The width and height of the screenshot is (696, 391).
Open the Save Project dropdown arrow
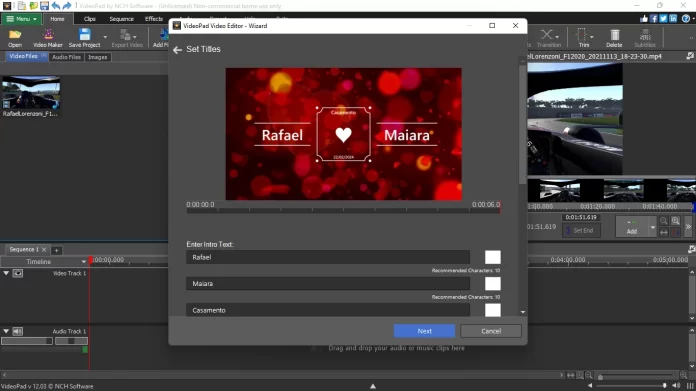coord(105,37)
